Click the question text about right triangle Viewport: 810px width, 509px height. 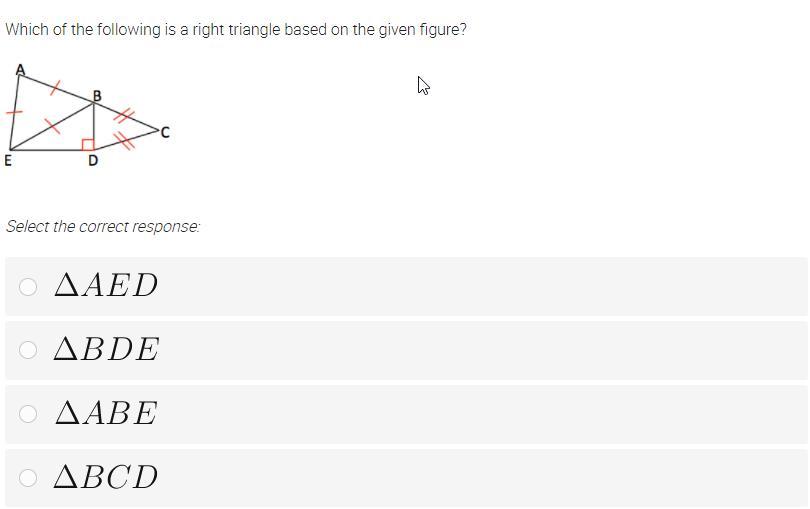[236, 30]
